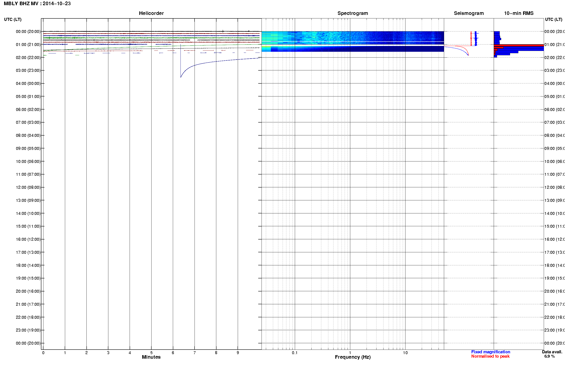Image resolution: width=588 pixels, height=368 pixels.
Task: Click the helicorder minute tick '0'
Action: (43, 353)
